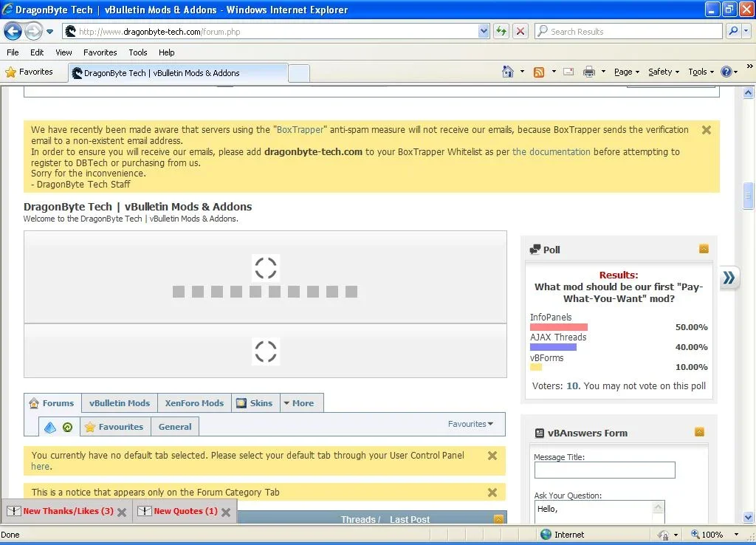Go forward using the browser Forward arrow
This screenshot has width=756, height=545.
[33, 32]
